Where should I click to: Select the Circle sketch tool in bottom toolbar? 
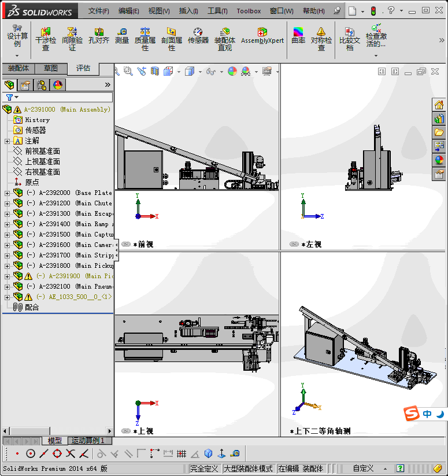coord(30,453)
